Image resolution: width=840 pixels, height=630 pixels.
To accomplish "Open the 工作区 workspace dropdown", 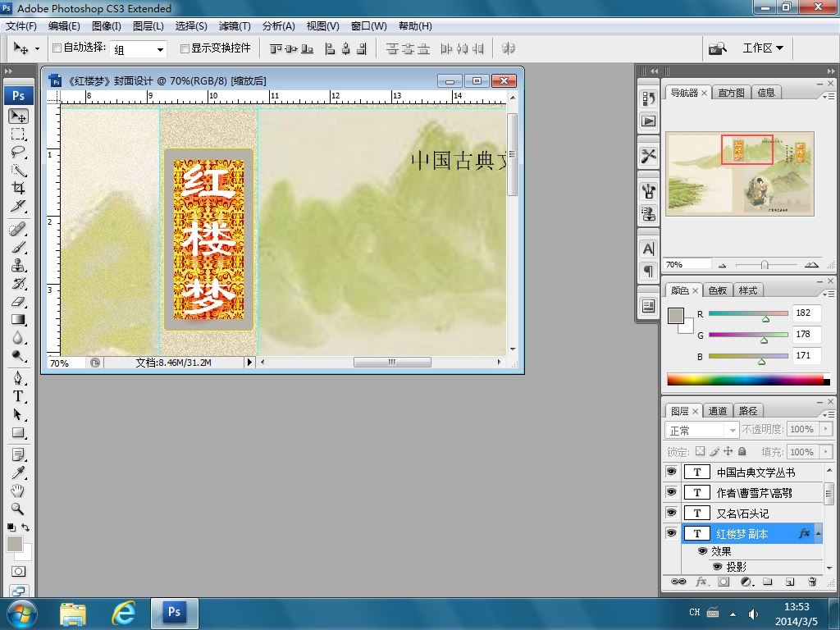I will pyautogui.click(x=763, y=48).
